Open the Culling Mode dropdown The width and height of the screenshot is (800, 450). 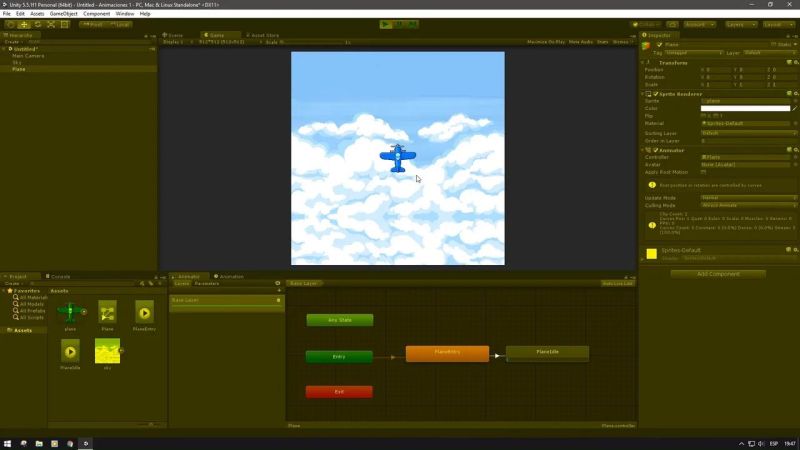[x=748, y=206]
